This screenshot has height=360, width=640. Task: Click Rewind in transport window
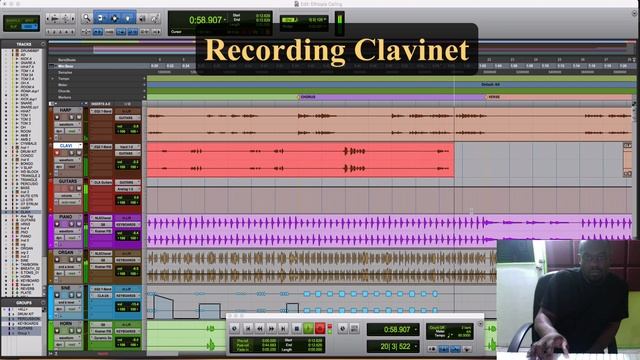(x=260, y=328)
